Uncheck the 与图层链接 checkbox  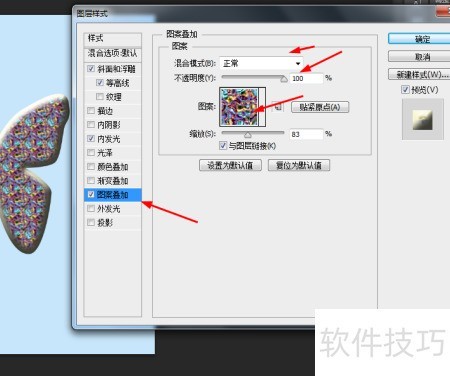coord(223,145)
